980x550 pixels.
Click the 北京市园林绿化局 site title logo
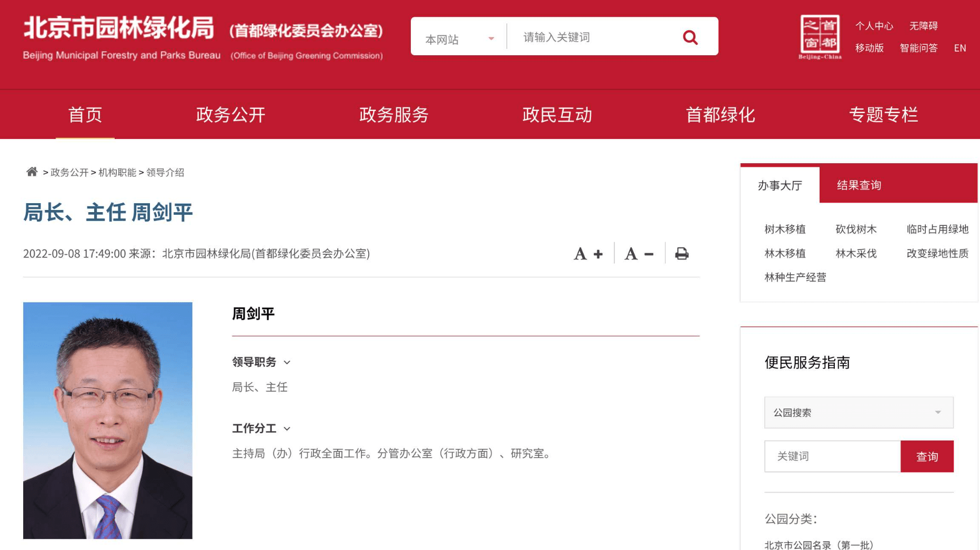pos(119,27)
